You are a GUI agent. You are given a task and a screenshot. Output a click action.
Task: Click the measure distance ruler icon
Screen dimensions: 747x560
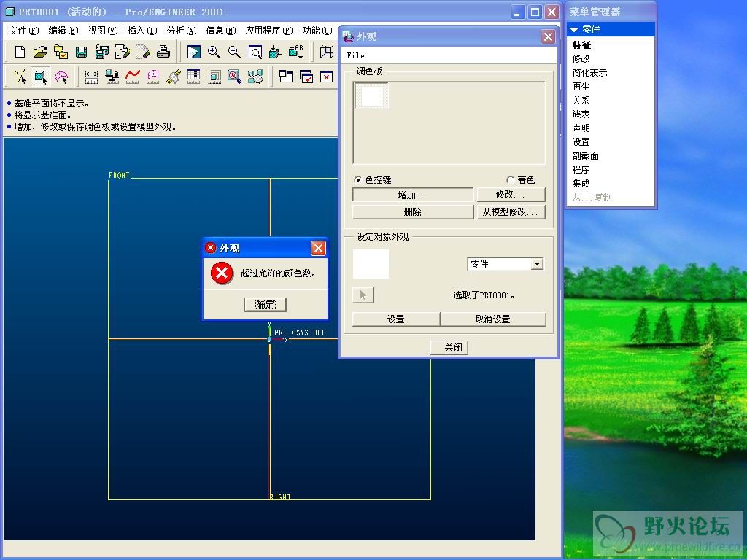(91, 76)
